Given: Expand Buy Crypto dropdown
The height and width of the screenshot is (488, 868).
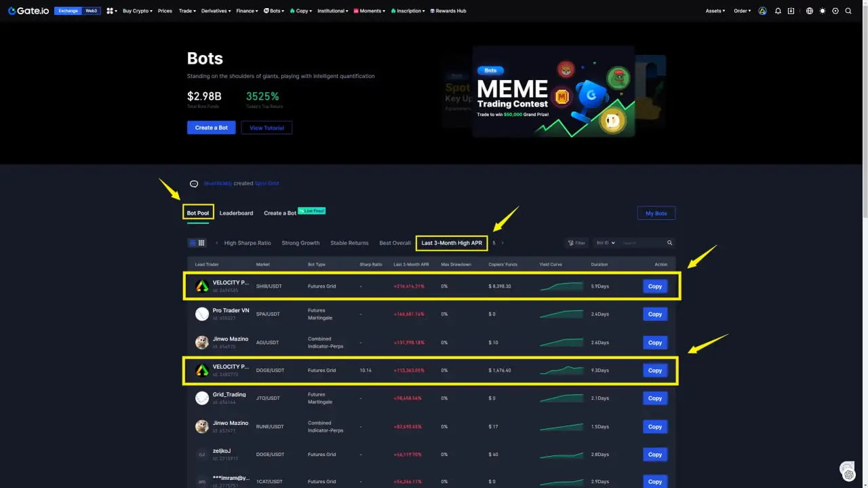Looking at the screenshot, I should pyautogui.click(x=138, y=11).
